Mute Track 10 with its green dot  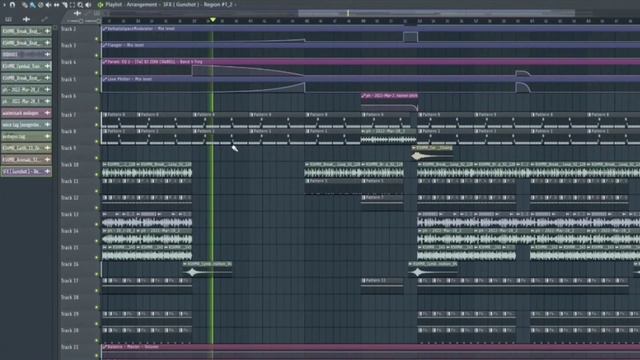97,174
